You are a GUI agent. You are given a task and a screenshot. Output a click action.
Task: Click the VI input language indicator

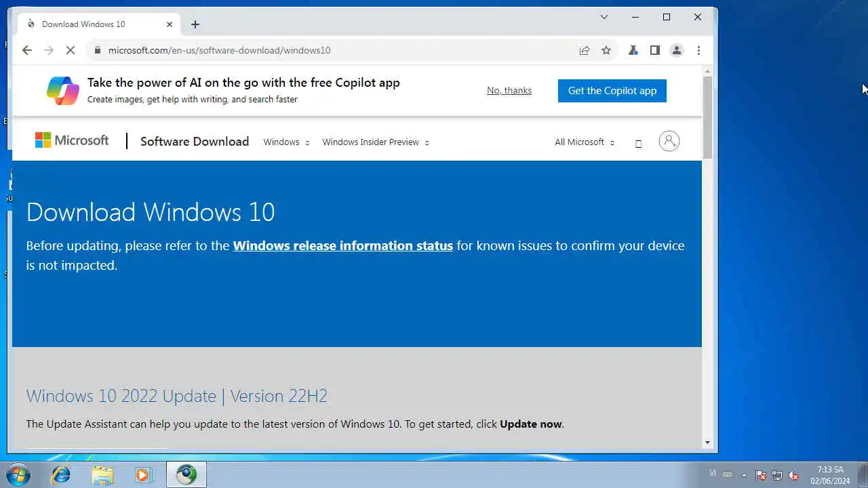click(713, 473)
